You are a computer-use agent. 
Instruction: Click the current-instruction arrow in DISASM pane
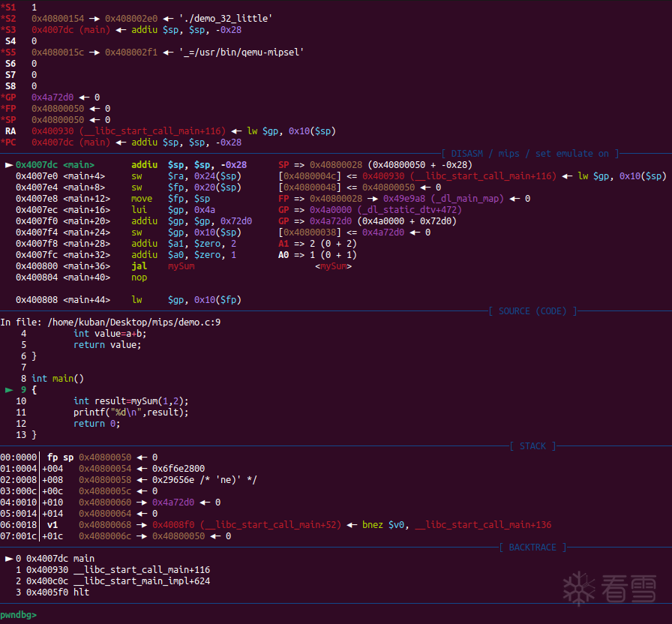[x=9, y=165]
